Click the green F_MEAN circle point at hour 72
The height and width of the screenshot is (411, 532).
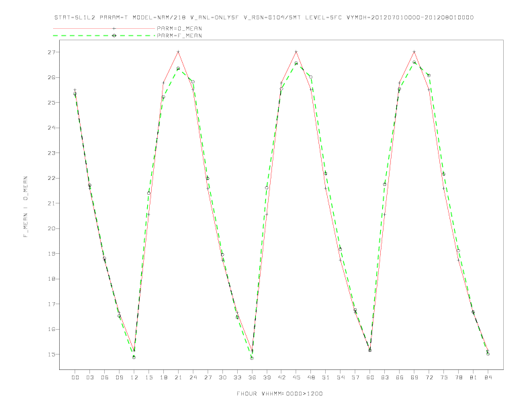point(429,75)
